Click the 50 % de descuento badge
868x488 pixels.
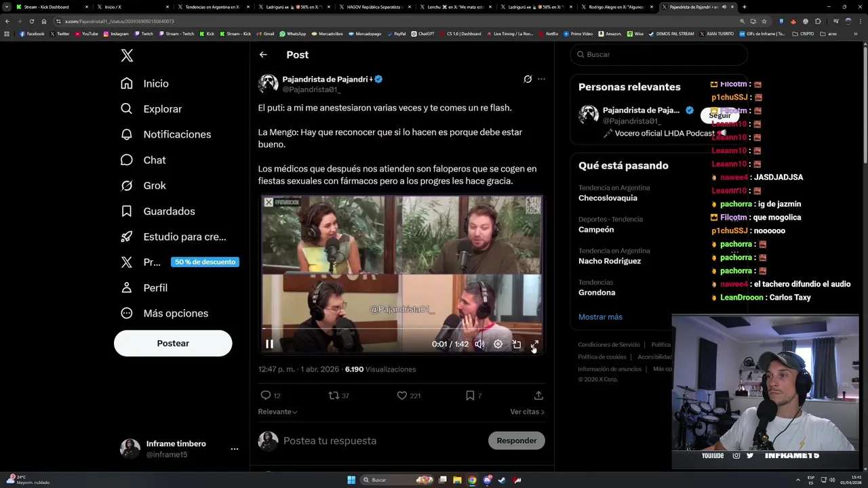[205, 262]
